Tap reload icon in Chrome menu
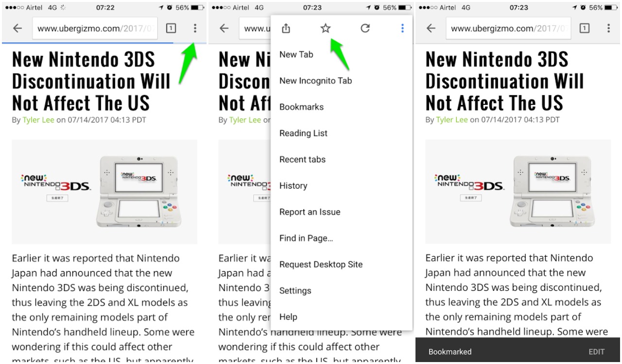 point(365,29)
